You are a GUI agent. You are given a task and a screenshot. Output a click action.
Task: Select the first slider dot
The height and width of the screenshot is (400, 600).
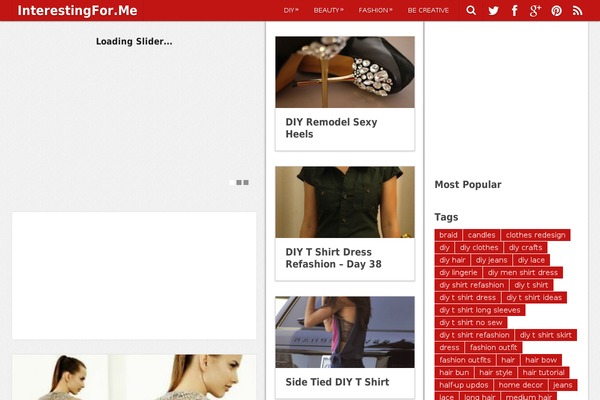click(232, 183)
